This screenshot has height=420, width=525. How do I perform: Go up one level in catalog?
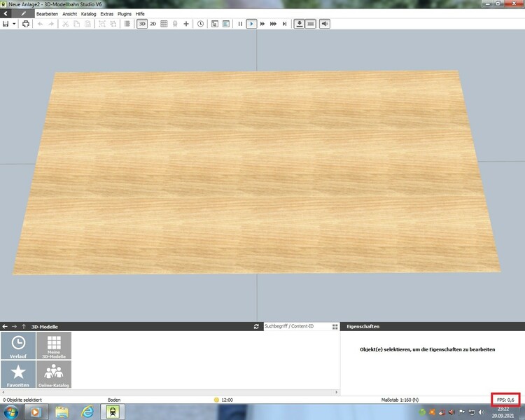pyautogui.click(x=23, y=327)
